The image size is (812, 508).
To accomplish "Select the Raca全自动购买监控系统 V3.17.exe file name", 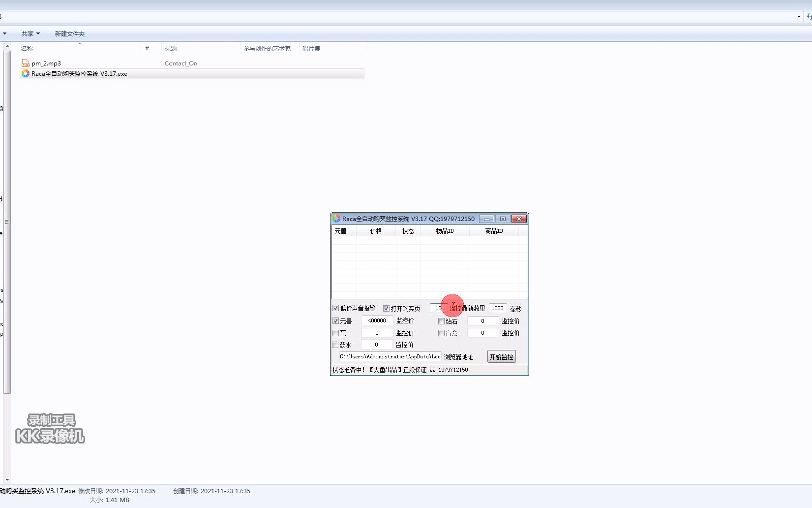I will [x=80, y=74].
